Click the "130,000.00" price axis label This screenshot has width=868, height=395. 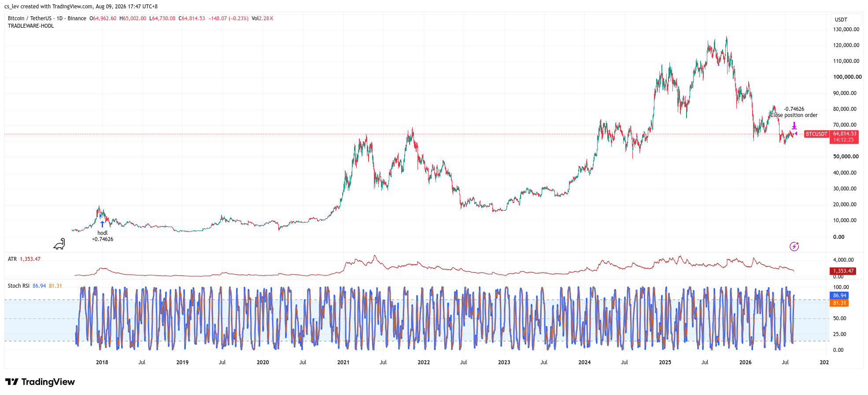coord(846,29)
